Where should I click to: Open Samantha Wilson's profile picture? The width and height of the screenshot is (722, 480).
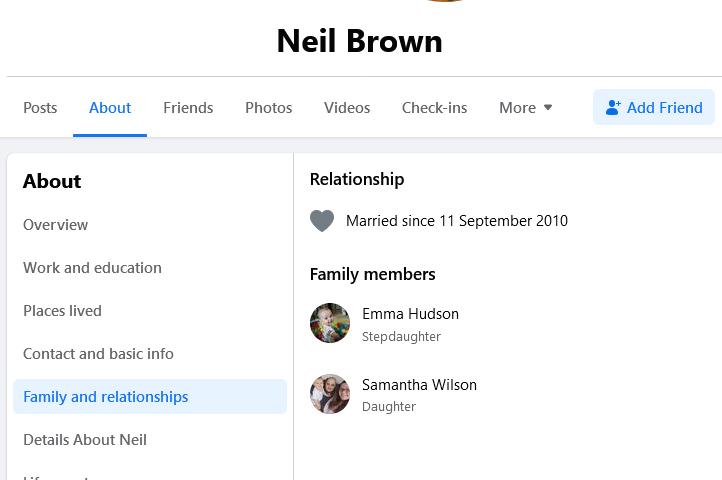tap(329, 394)
